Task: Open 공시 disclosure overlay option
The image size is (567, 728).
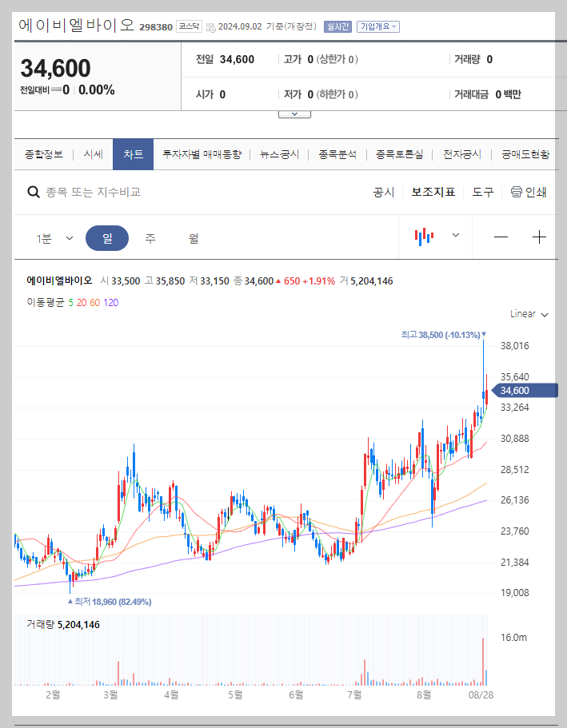Action: 384,192
